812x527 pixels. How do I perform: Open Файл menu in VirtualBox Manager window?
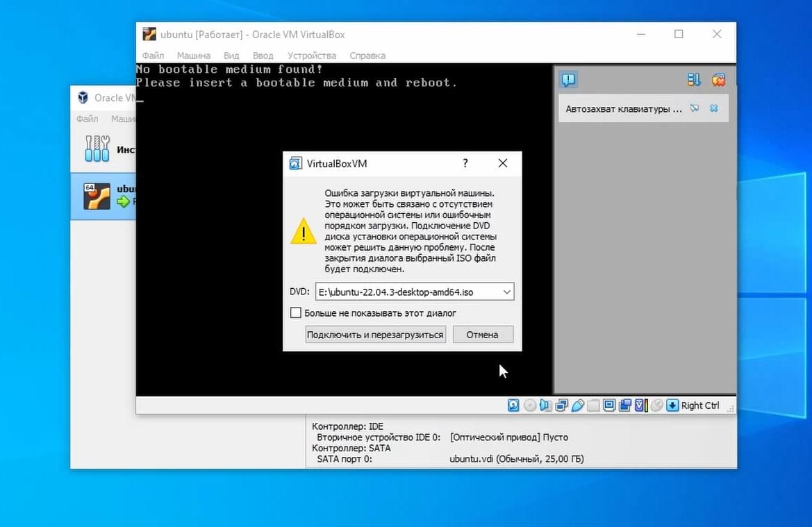point(87,119)
